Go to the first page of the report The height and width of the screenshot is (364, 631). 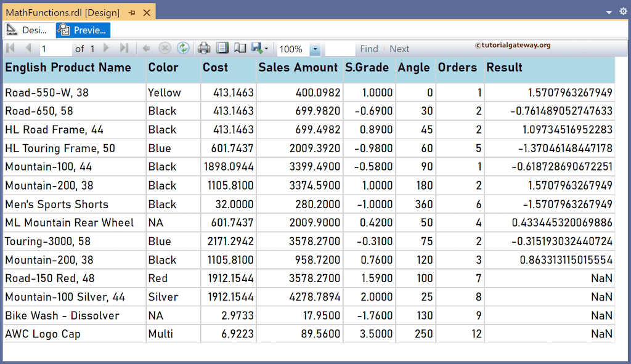click(x=11, y=48)
